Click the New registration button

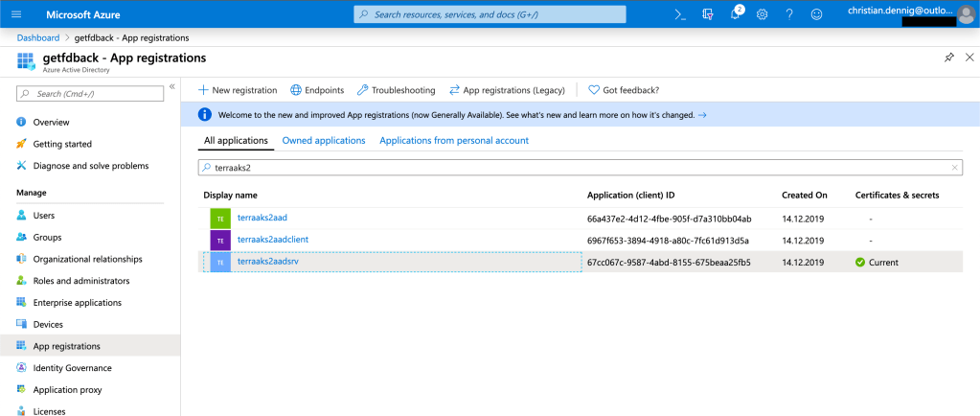238,90
